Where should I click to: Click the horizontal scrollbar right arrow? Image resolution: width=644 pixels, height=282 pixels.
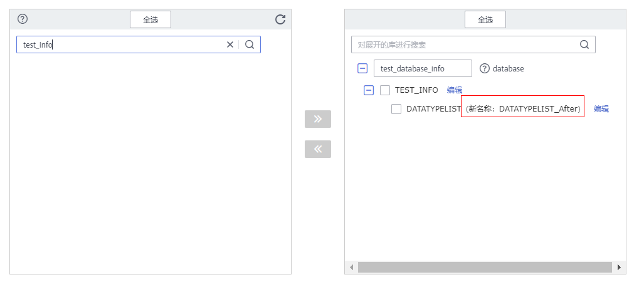(x=620, y=268)
